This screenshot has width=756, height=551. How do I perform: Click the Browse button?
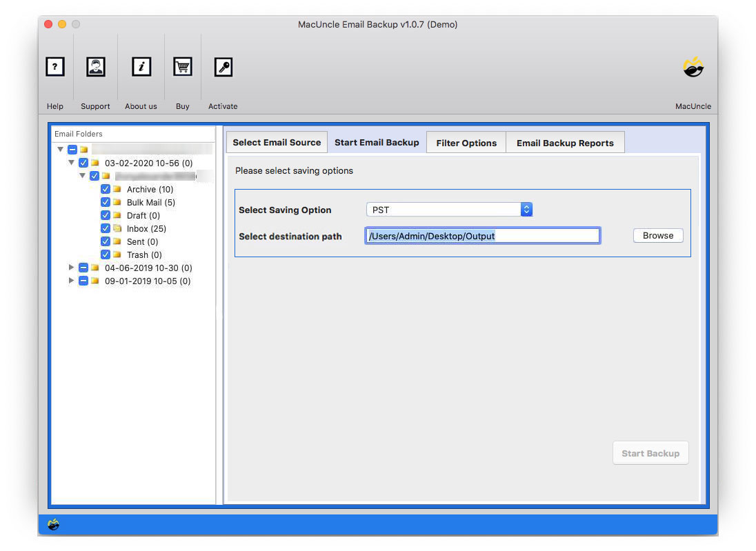(x=657, y=235)
